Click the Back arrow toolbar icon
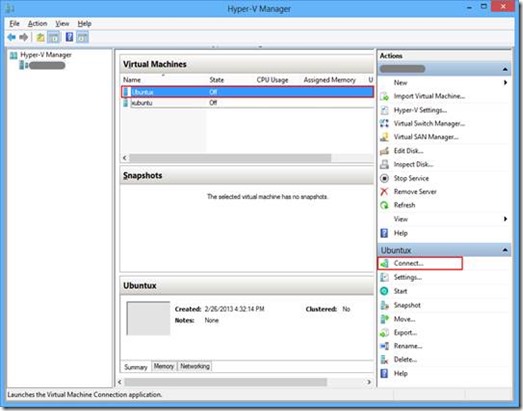Image resolution: width=523 pixels, height=411 pixels. tap(11, 37)
